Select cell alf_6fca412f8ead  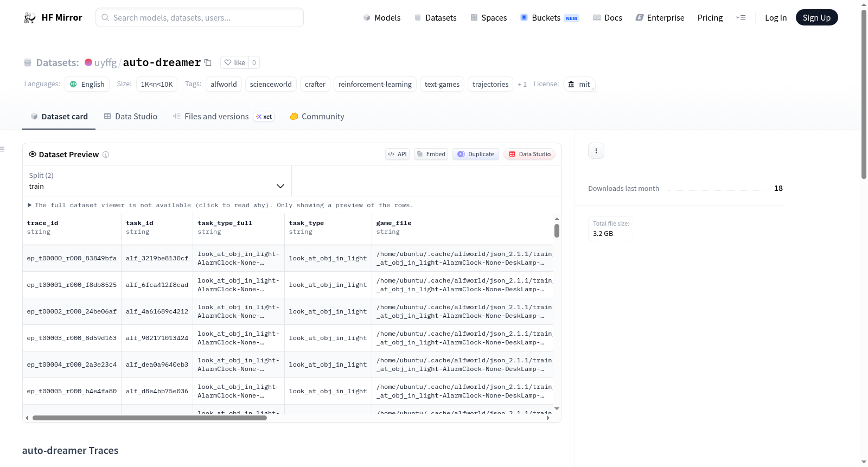pyautogui.click(x=157, y=285)
